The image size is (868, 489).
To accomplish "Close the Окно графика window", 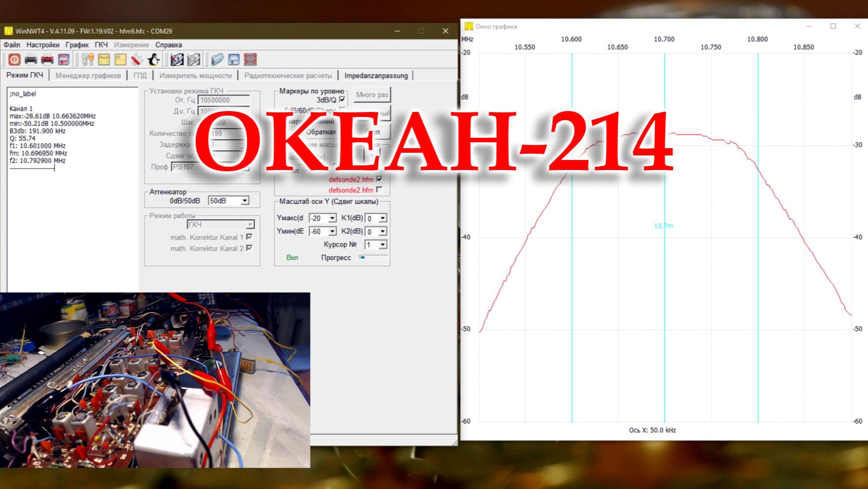I will tap(857, 26).
